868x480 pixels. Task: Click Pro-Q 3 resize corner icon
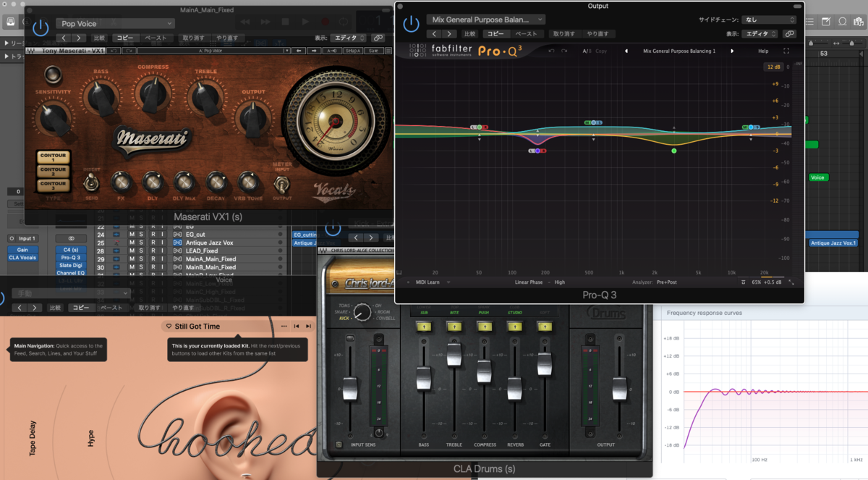tap(791, 282)
